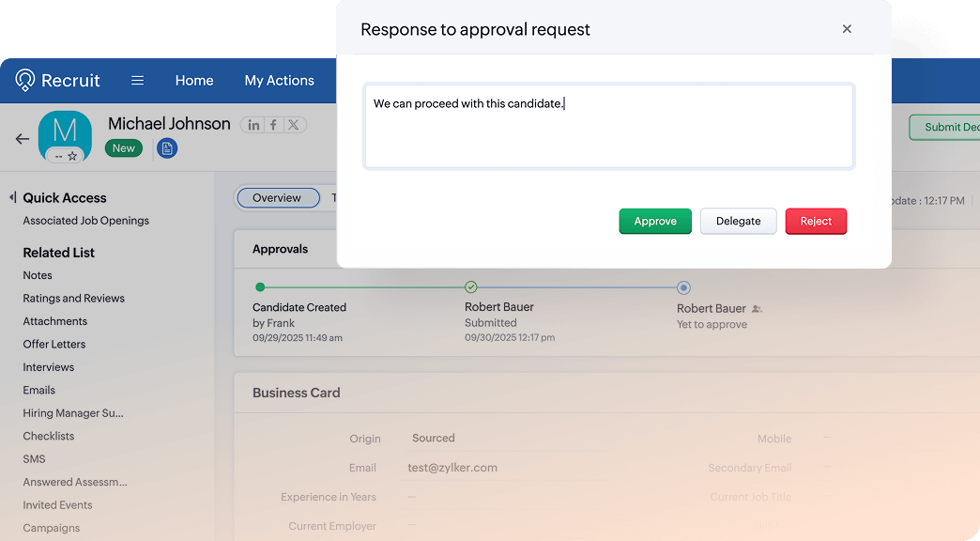
Task: Open the Home menu item
Action: [x=193, y=81]
